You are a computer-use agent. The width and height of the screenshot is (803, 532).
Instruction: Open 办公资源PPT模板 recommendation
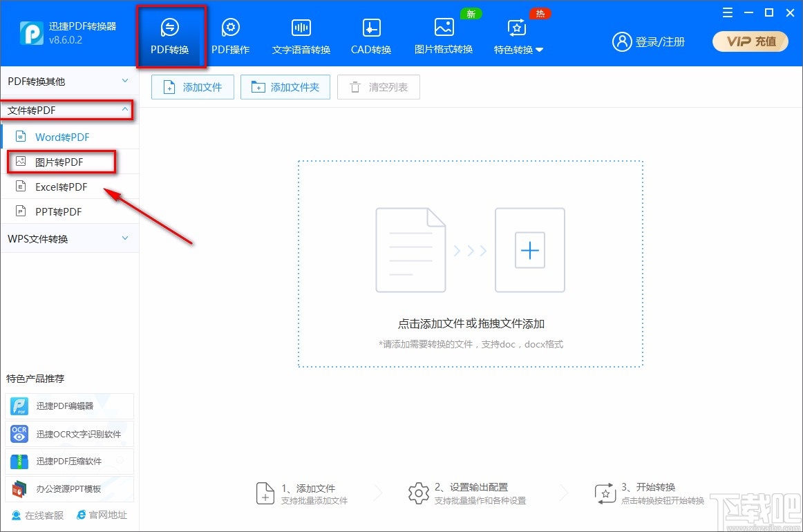pos(69,488)
